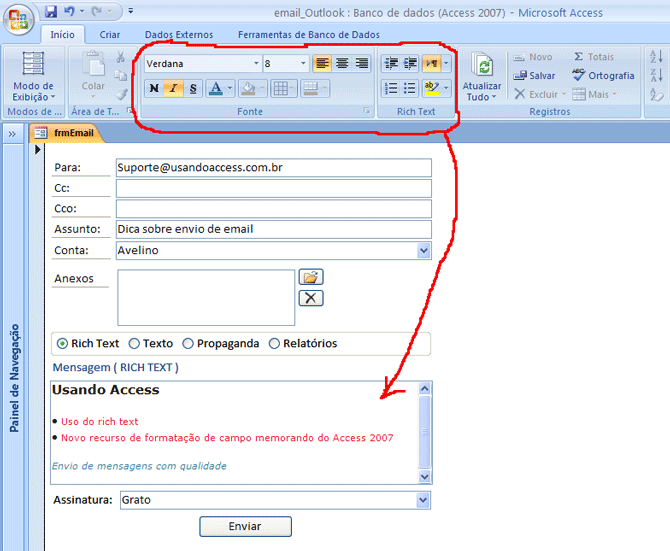This screenshot has height=551, width=670.
Task: Increase list indent level
Action: (410, 63)
